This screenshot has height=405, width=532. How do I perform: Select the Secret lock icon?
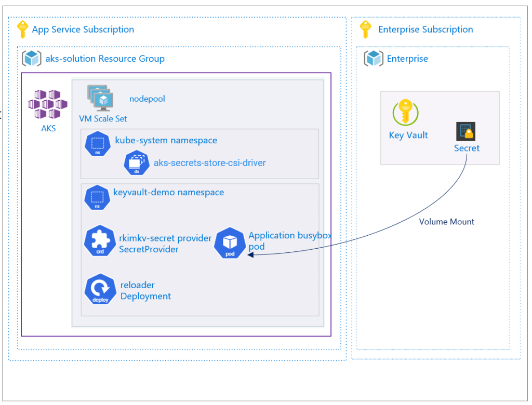coord(465,132)
